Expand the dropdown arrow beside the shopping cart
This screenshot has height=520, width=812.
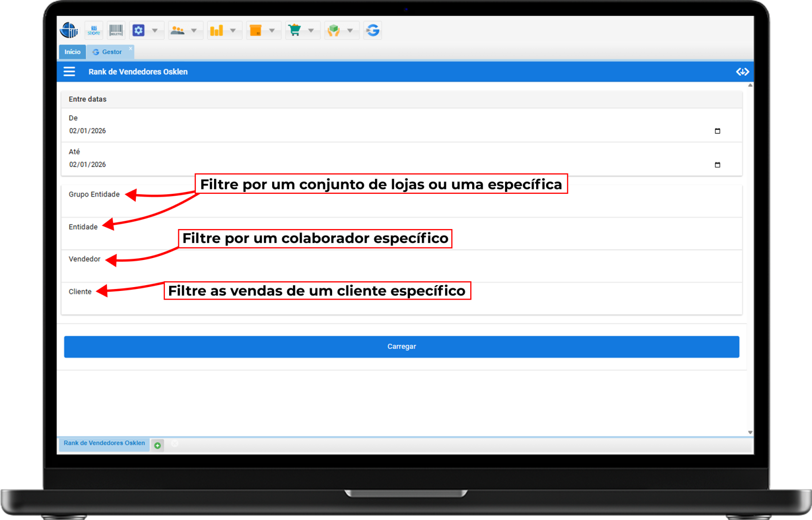(x=311, y=30)
